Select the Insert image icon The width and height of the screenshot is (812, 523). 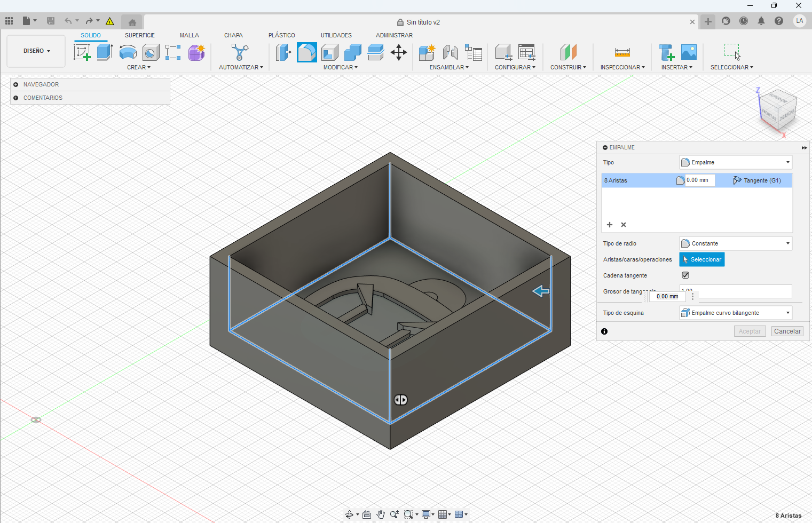[689, 52]
